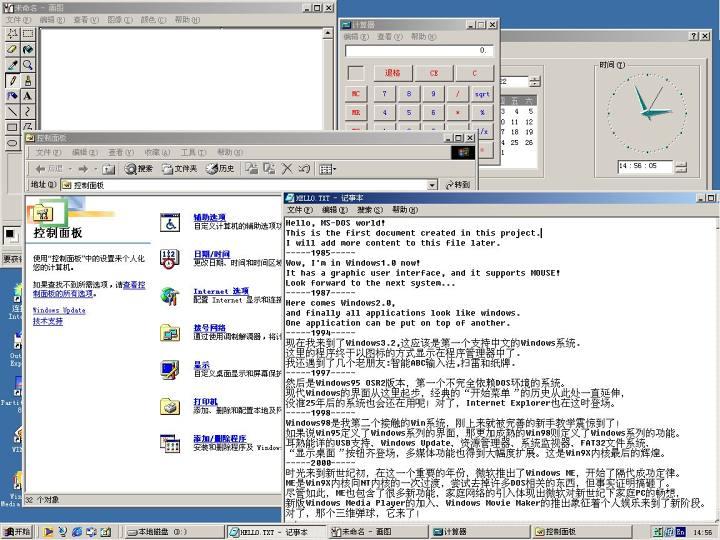This screenshot has width=720, height=540.
Task: Select the Airbrush tool in Paint
Action: [12, 96]
